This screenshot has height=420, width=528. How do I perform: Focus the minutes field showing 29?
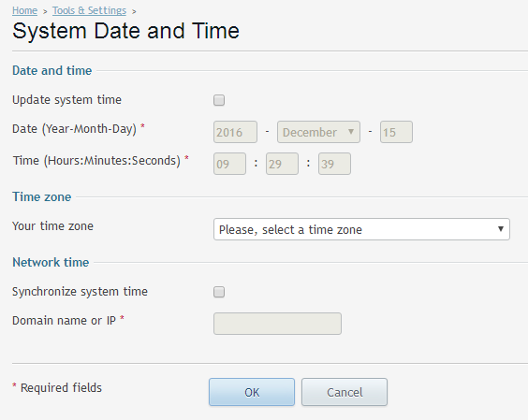click(282, 164)
